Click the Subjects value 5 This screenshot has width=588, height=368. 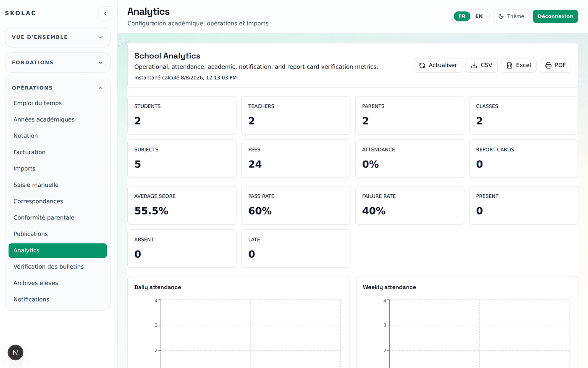(138, 164)
